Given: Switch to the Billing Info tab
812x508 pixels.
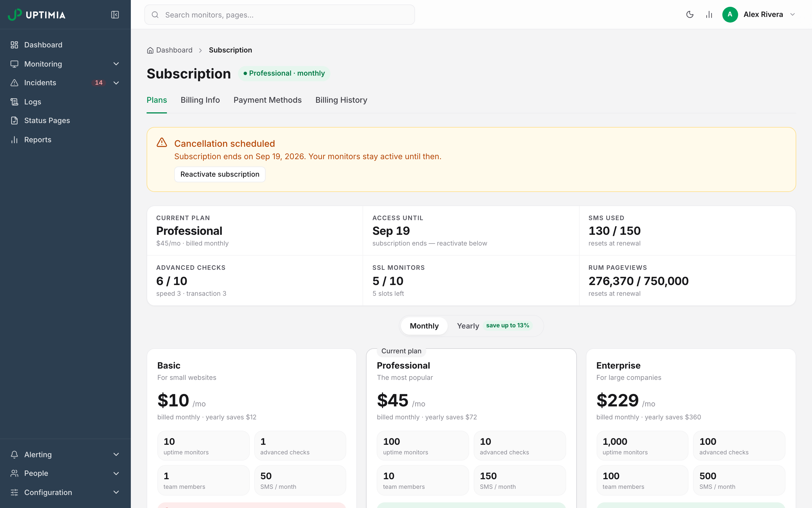Looking at the screenshot, I should click(x=200, y=100).
